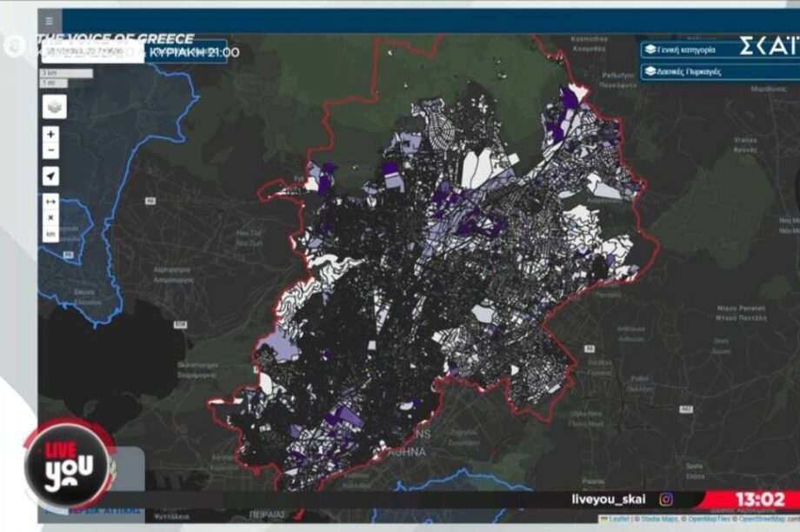Image resolution: width=800 pixels, height=532 pixels.
Task: Toggle the km measurement unit
Action: click(x=51, y=235)
